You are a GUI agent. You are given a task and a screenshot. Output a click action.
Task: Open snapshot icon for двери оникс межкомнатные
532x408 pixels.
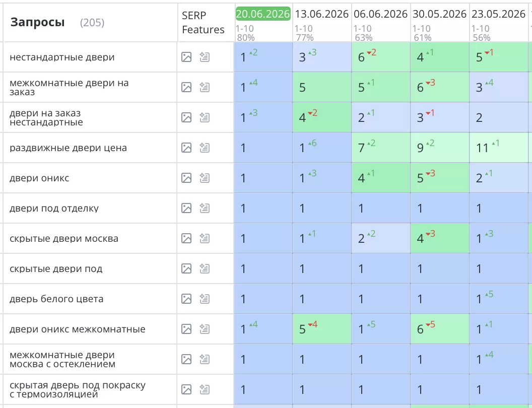(x=204, y=329)
